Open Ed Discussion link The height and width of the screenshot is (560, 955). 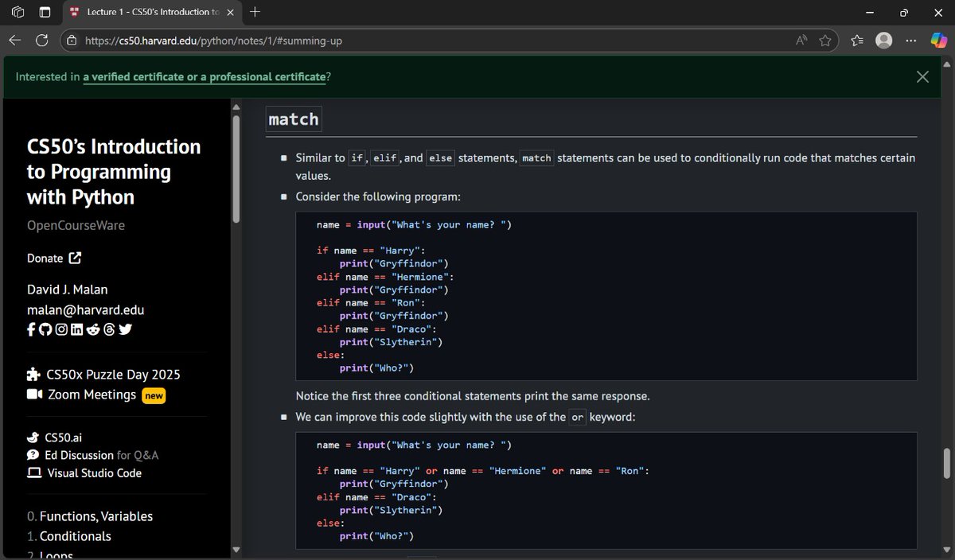coord(80,455)
